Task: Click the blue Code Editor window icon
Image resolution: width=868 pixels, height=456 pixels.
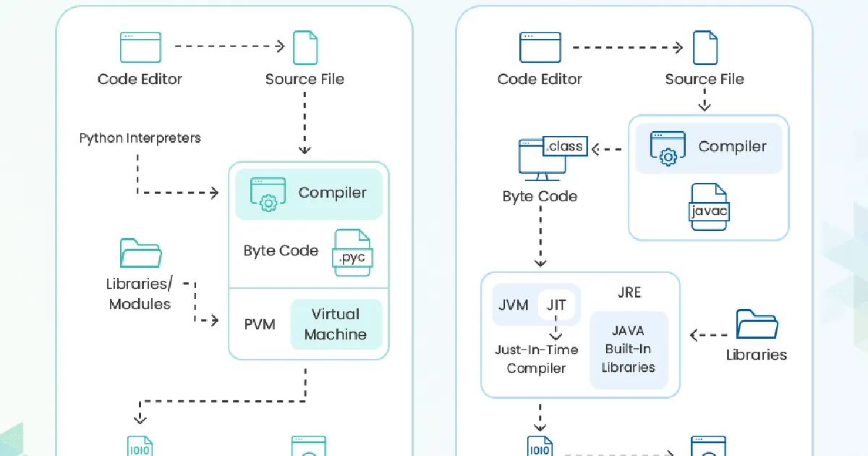Action: point(540,47)
